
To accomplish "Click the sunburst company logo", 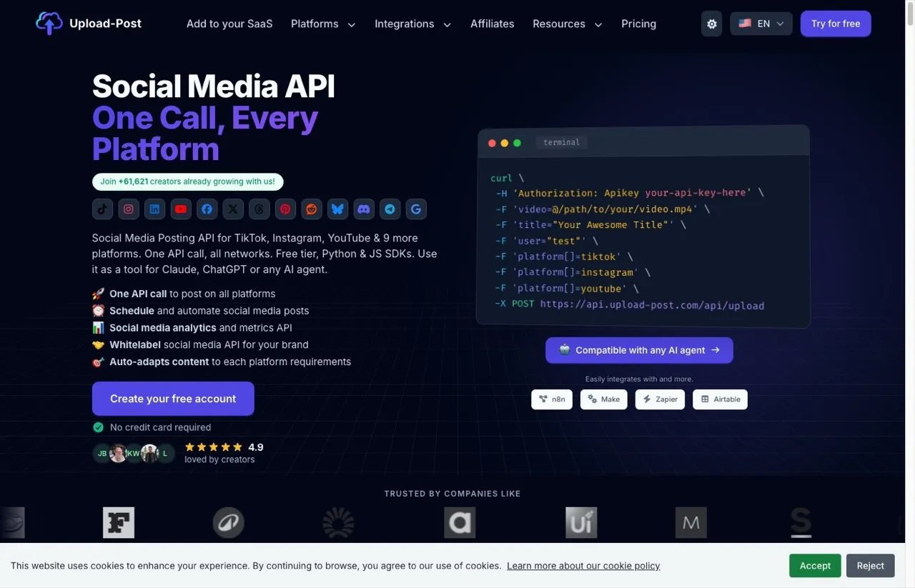I will tap(338, 523).
